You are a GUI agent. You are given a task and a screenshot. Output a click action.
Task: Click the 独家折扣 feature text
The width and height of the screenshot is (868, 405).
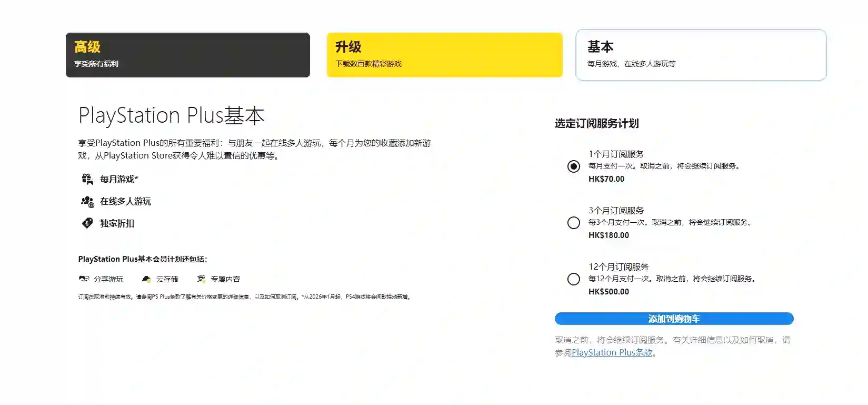pos(117,223)
